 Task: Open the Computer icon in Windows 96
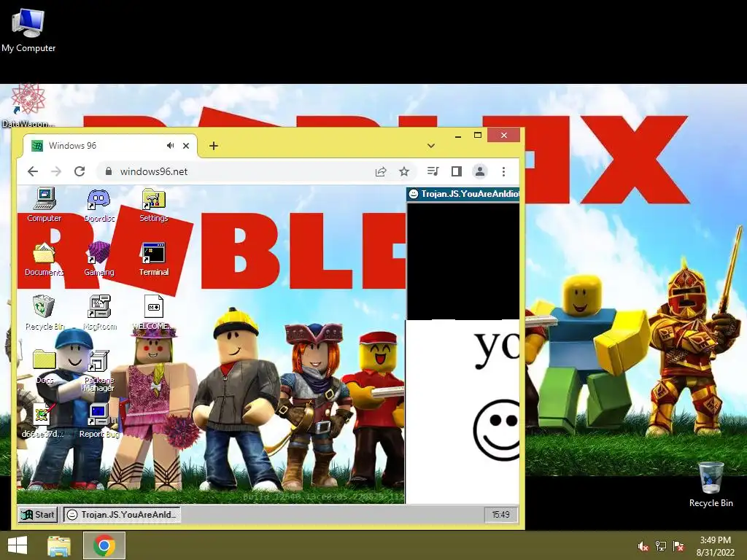44,205
